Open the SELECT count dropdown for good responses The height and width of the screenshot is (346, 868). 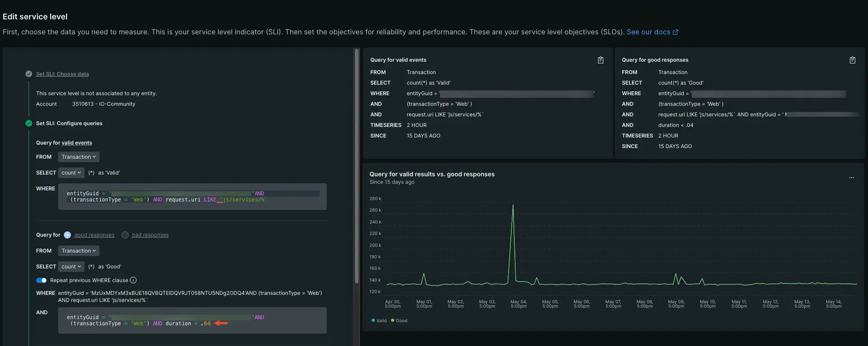[71, 267]
